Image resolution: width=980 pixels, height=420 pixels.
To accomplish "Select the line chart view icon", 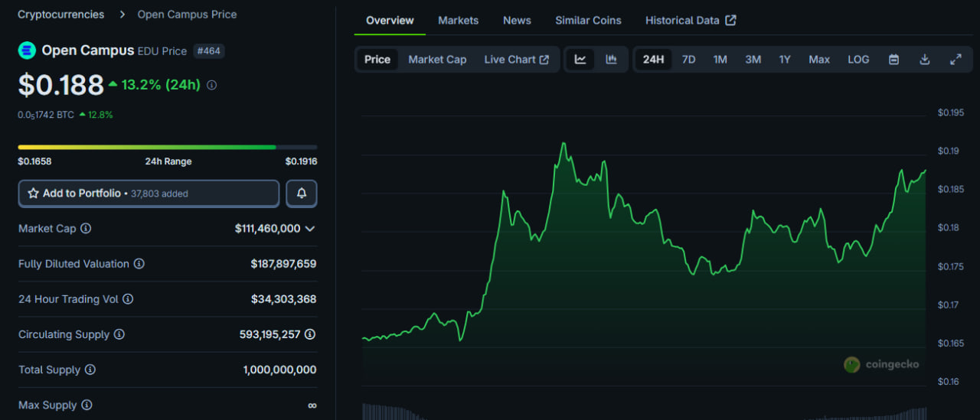I will tap(580, 60).
